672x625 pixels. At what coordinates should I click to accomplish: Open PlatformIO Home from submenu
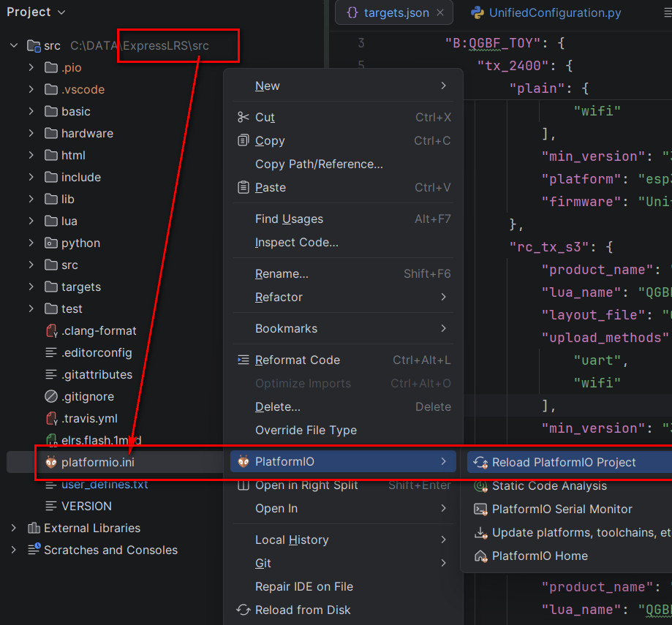[x=569, y=556]
